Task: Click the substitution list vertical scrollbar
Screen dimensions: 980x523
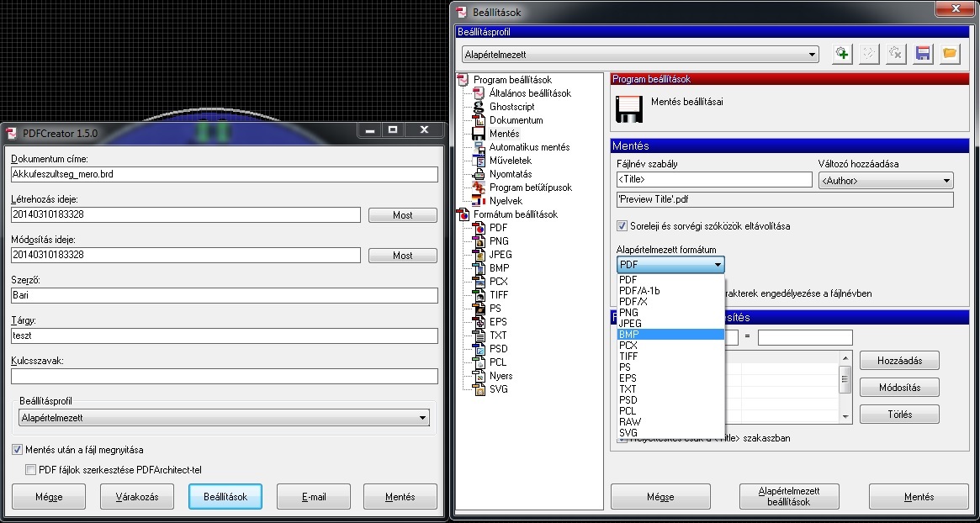Action: click(x=845, y=388)
